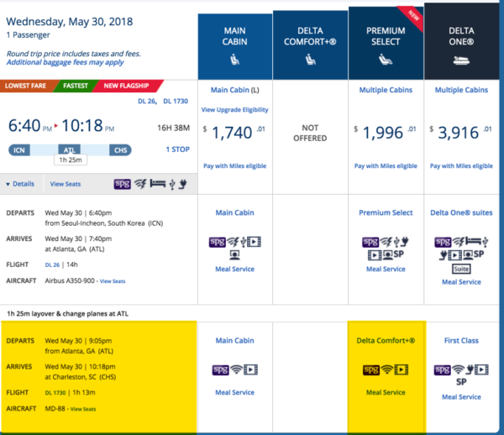Image resolution: width=504 pixels, height=435 pixels.
Task: Click the Premium Select recliner header icon
Action: point(386,60)
